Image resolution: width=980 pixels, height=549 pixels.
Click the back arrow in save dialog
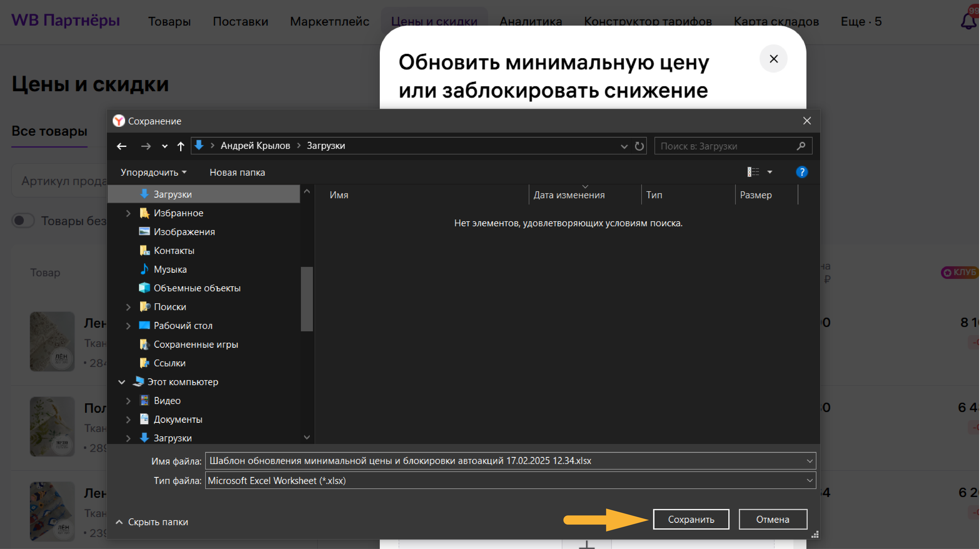click(121, 146)
